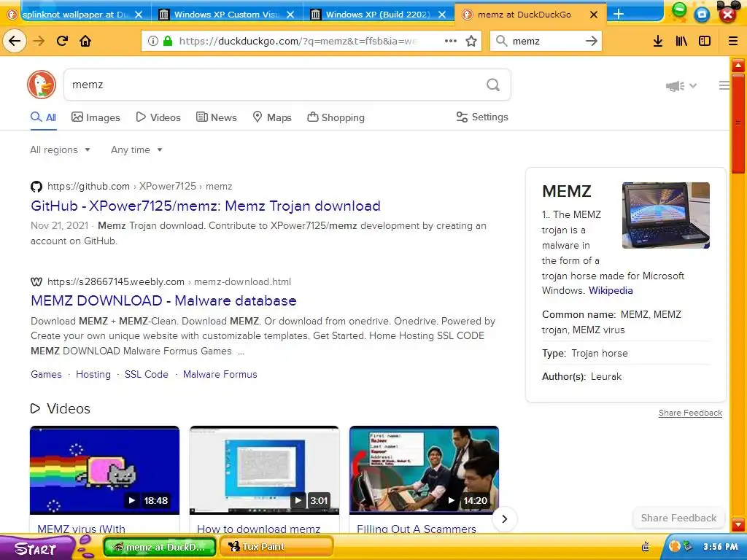Switch to Windows XP (Build 2202) tab

379,15
